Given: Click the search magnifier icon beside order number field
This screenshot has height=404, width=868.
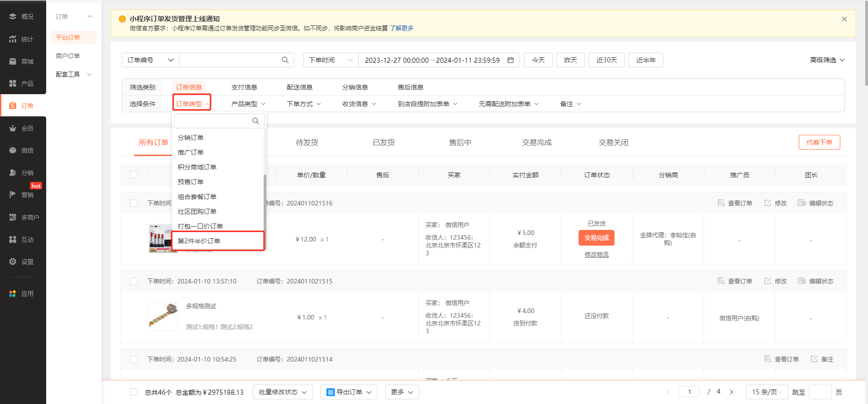Looking at the screenshot, I should tap(285, 60).
